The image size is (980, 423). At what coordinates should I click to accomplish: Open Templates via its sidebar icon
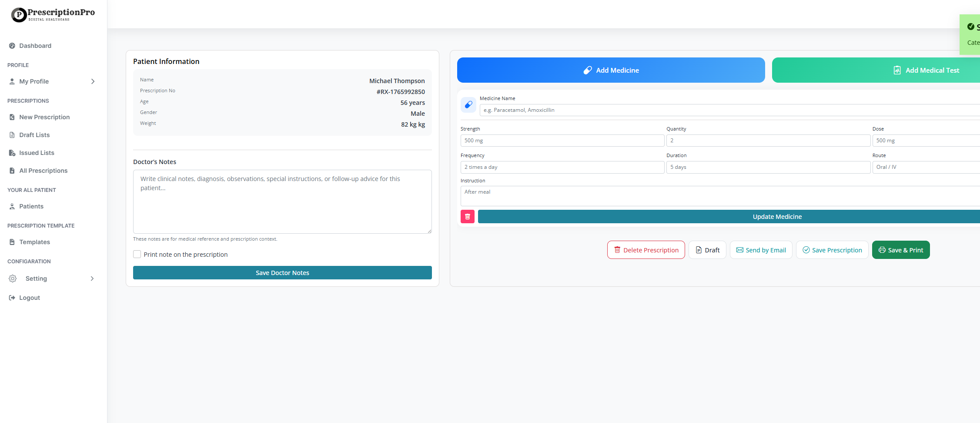point(11,242)
